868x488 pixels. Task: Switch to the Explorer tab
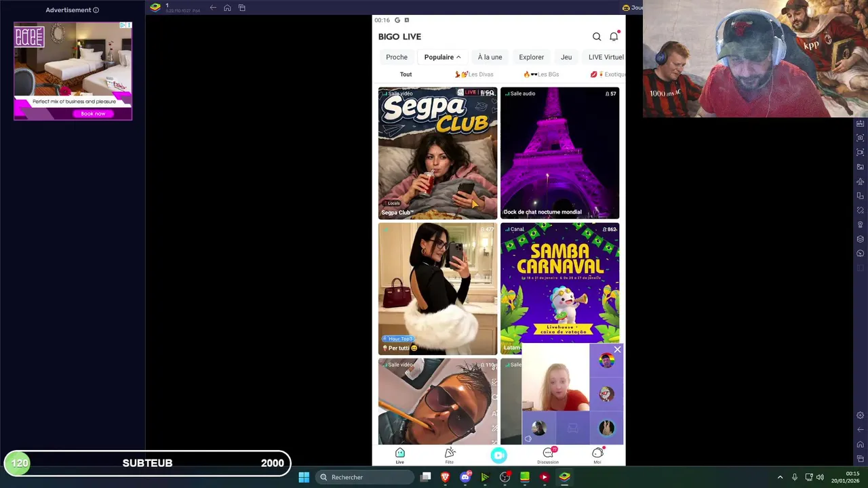click(531, 57)
